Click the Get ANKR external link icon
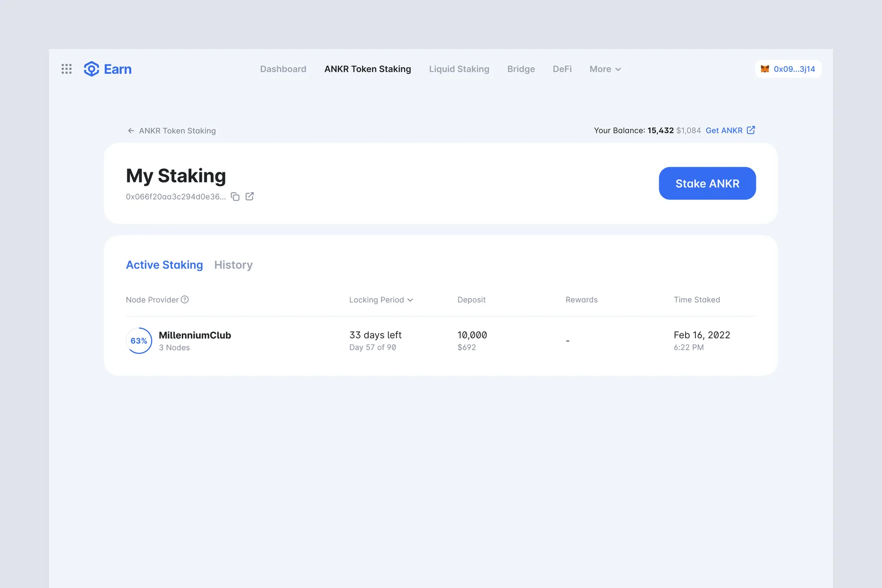The height and width of the screenshot is (588, 882). pos(751,130)
